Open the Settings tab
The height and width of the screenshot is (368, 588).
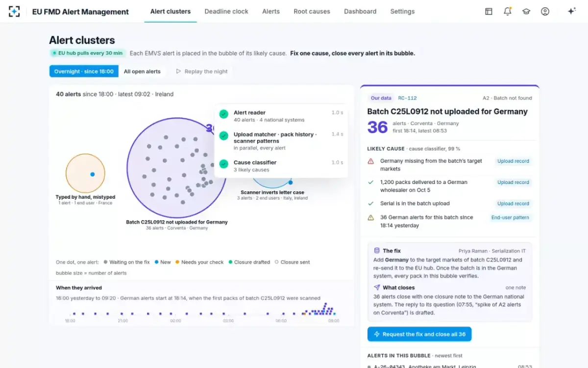(x=402, y=11)
